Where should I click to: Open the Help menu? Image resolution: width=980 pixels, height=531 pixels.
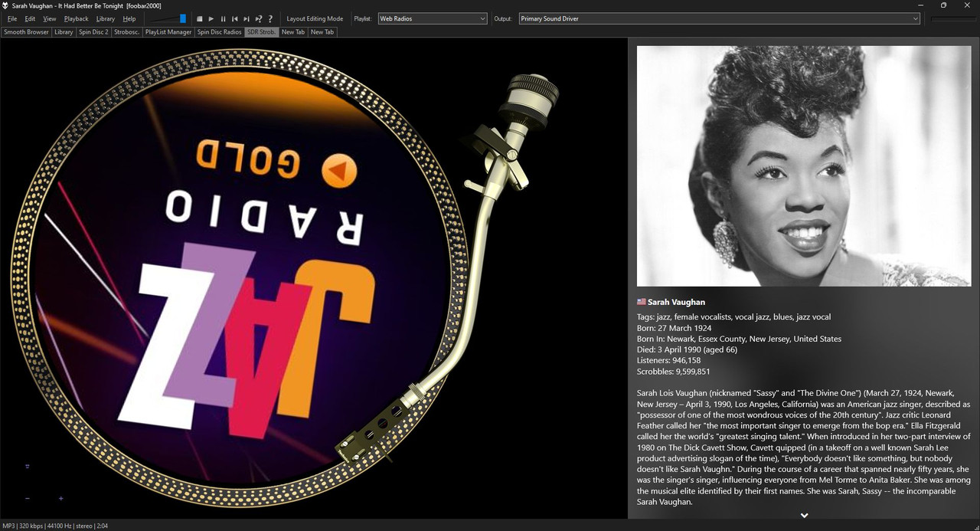[129, 18]
